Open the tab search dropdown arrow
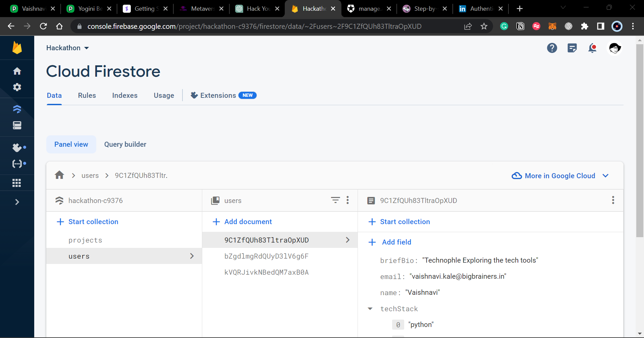The height and width of the screenshot is (338, 644). click(563, 7)
